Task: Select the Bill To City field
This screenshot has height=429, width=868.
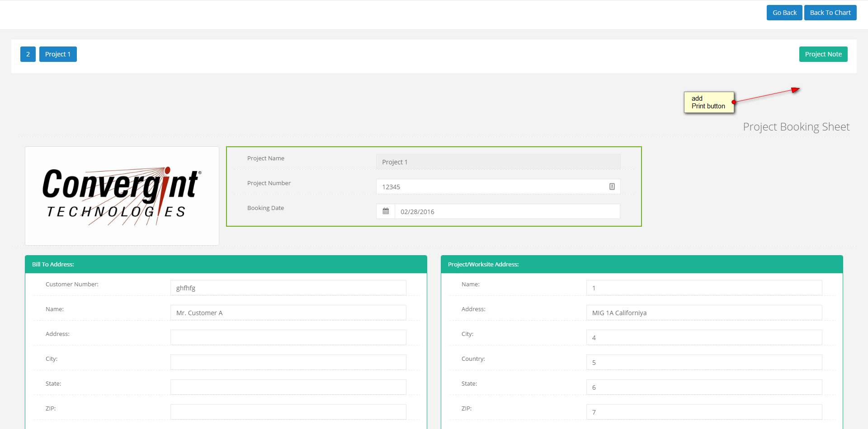Action: tap(288, 362)
